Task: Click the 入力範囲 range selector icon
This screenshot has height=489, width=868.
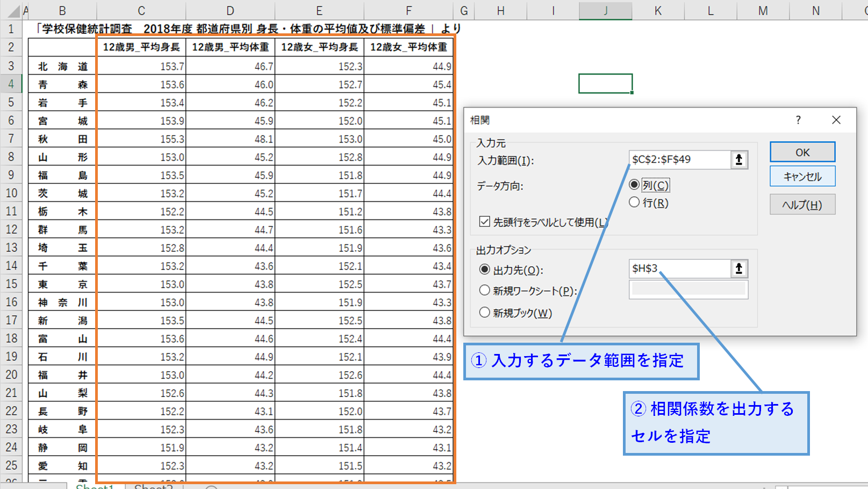Action: click(x=739, y=160)
